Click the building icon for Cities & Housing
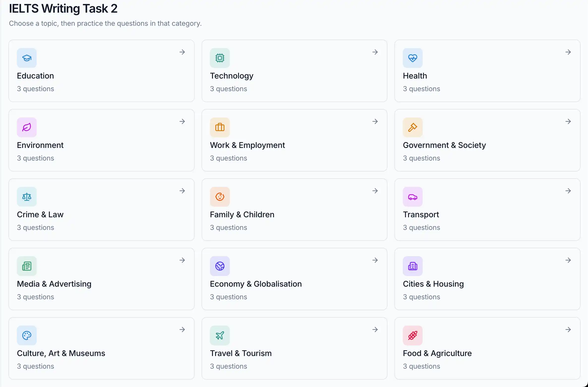The image size is (588, 387). tap(413, 266)
